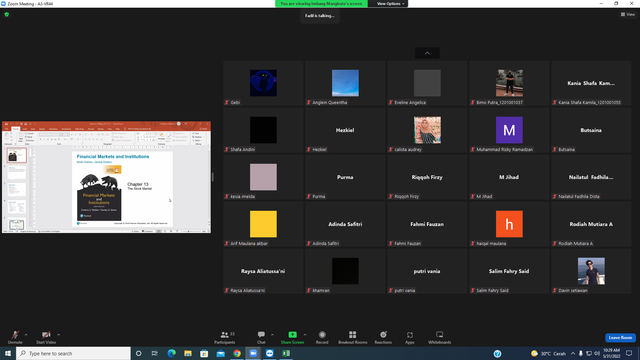The width and height of the screenshot is (640, 360).
Task: Open Mail app from the taskbar
Action: tap(220, 353)
